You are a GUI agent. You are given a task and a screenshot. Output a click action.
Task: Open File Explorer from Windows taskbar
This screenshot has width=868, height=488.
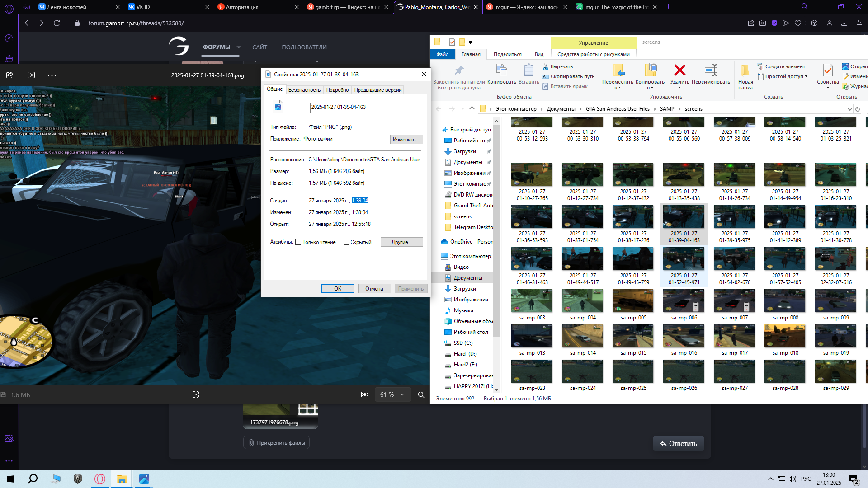pos(122,479)
